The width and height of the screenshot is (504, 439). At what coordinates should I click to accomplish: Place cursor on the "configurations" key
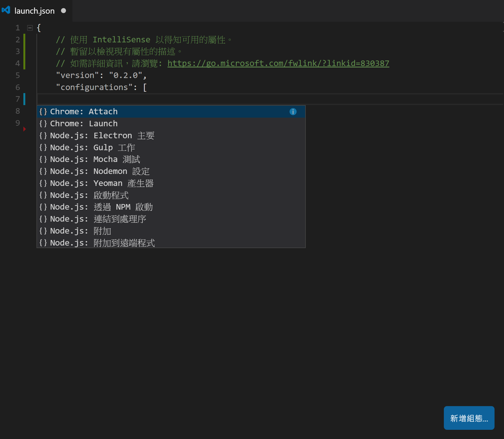[94, 87]
